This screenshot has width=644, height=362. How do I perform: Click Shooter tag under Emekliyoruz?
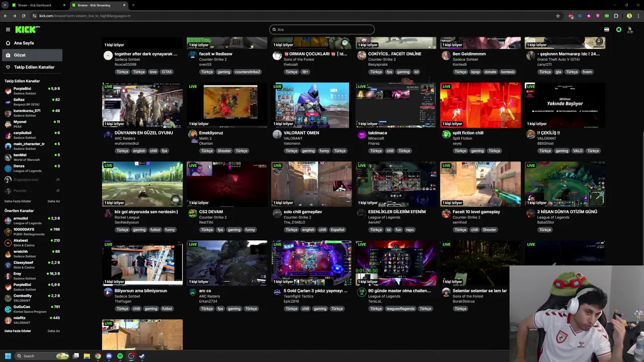pos(224,151)
